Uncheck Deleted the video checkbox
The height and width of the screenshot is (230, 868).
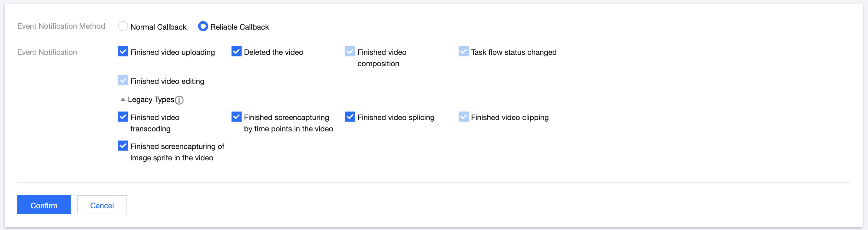[237, 52]
